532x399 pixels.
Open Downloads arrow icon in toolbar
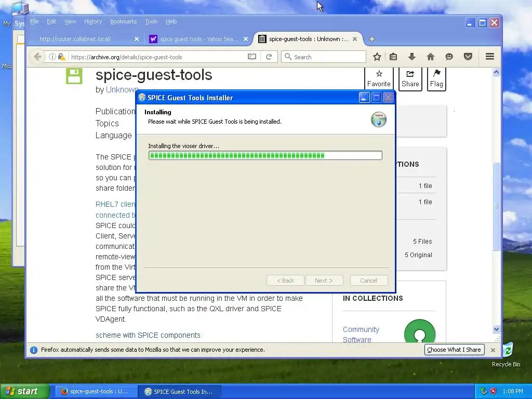[x=412, y=57]
